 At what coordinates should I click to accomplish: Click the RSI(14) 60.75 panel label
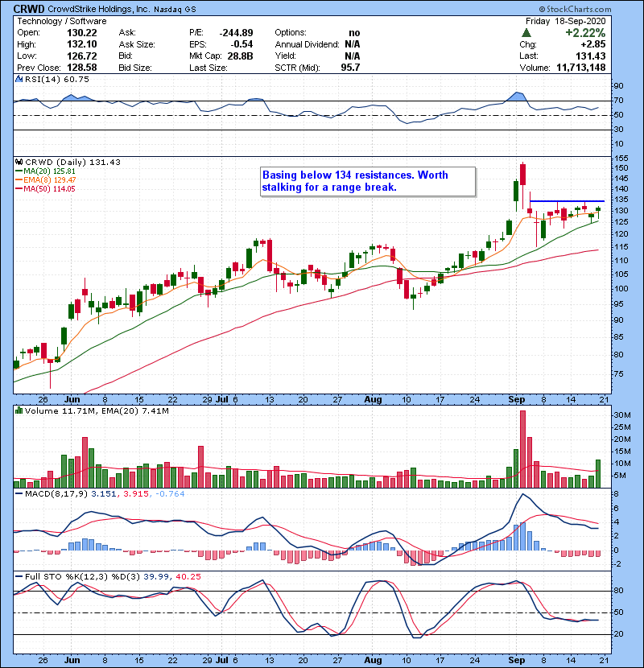pyautogui.click(x=57, y=79)
